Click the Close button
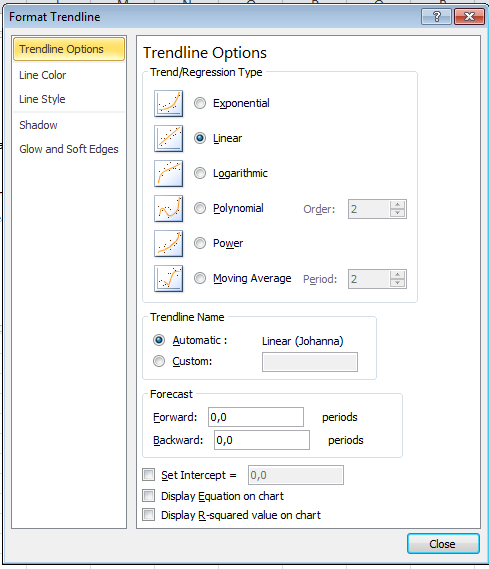This screenshot has height=569, width=489. coord(443,544)
